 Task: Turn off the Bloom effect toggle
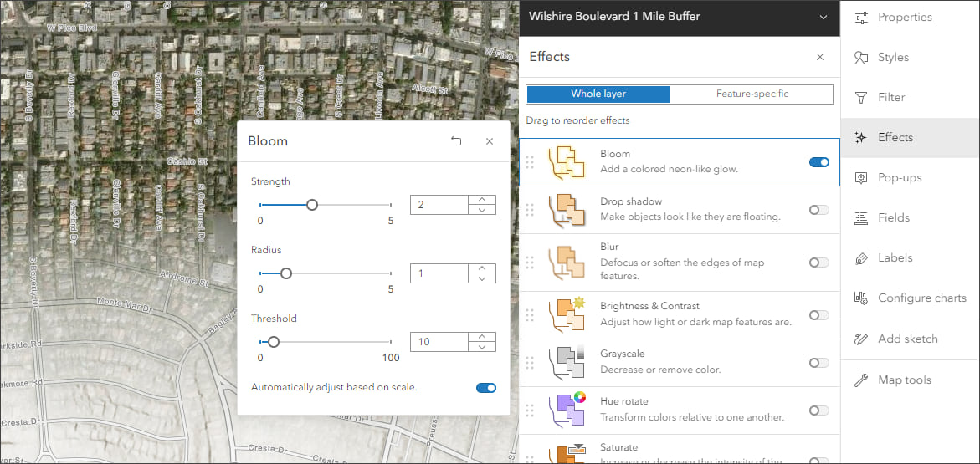click(819, 162)
